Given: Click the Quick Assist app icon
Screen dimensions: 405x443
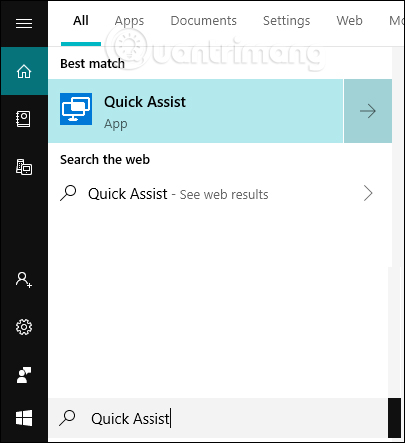Looking at the screenshot, I should tap(76, 109).
